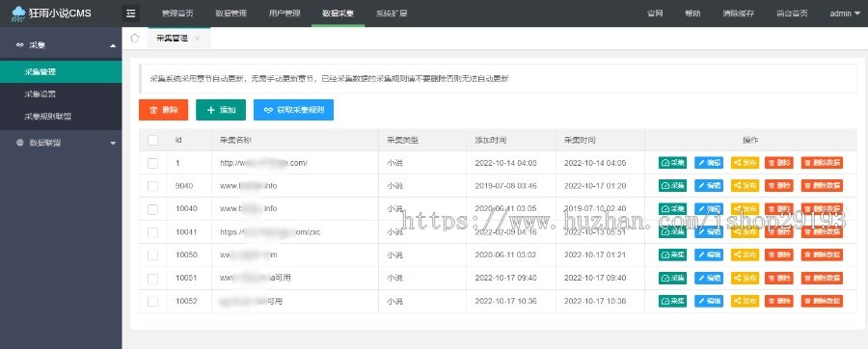Screen dimensions: 868x349
Task: Close the 采集管理 tab via its X
Action: [198, 39]
